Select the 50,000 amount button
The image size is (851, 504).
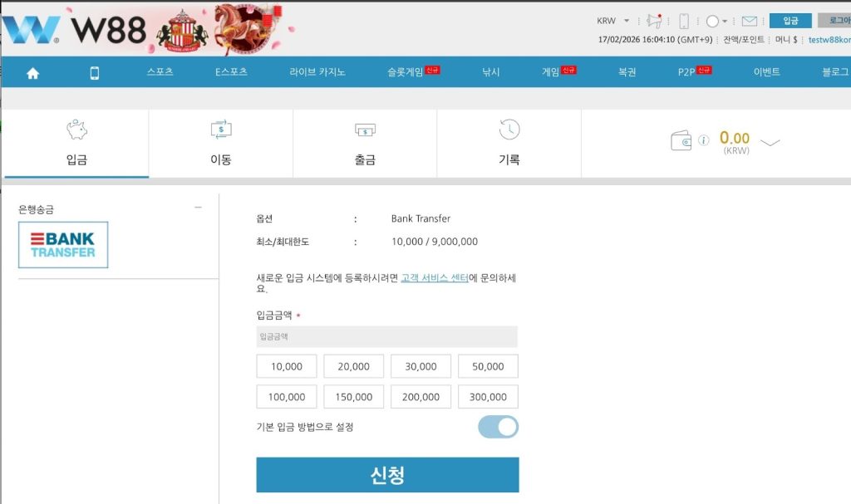point(488,366)
